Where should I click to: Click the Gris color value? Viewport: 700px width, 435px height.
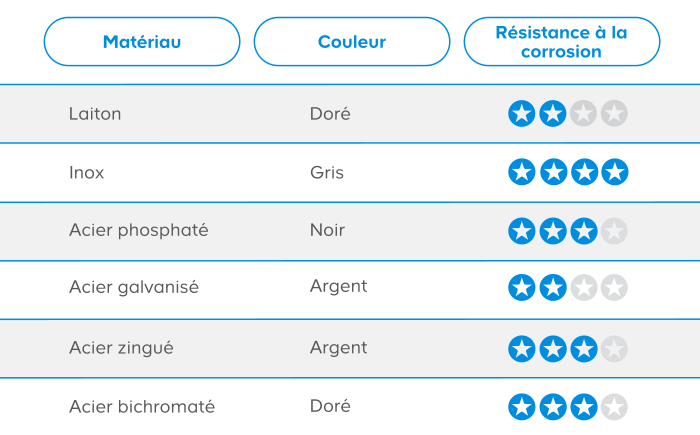click(x=326, y=172)
